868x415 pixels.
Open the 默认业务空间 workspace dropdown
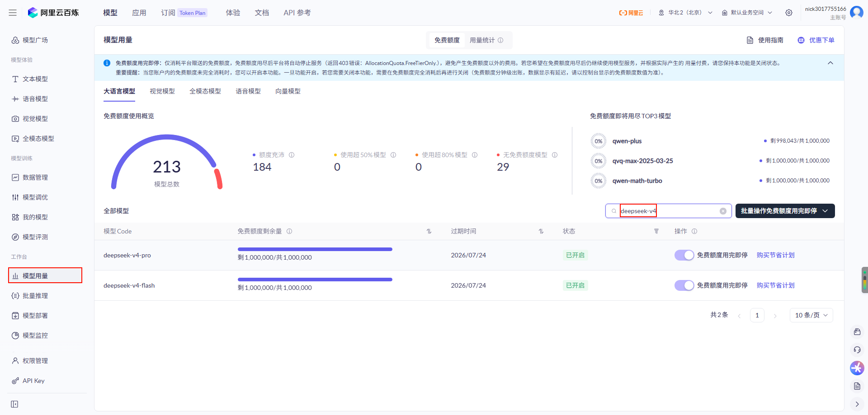747,13
